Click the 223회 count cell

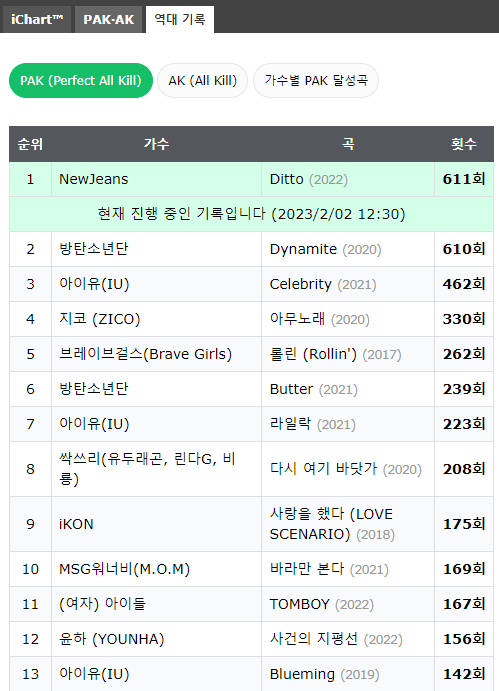click(464, 424)
